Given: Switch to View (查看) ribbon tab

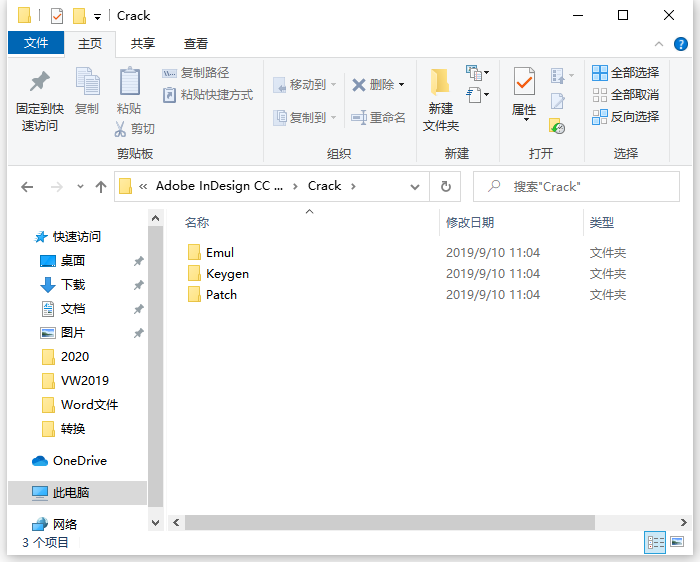Looking at the screenshot, I should [x=196, y=44].
